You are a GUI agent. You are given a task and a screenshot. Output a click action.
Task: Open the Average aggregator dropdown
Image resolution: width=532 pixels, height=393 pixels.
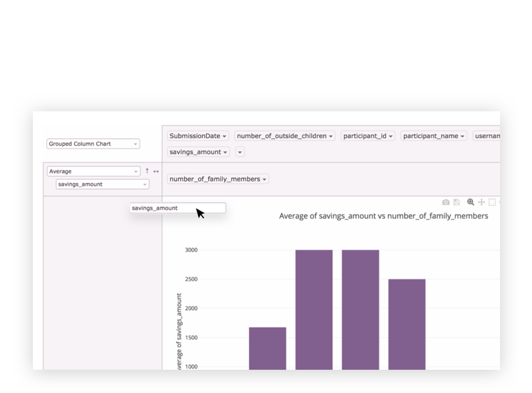pos(93,171)
